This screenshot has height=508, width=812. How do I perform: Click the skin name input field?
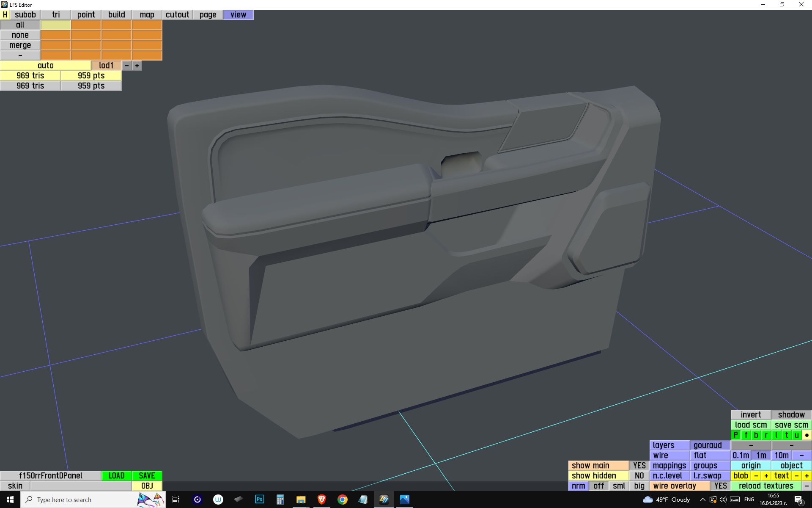pyautogui.click(x=81, y=486)
